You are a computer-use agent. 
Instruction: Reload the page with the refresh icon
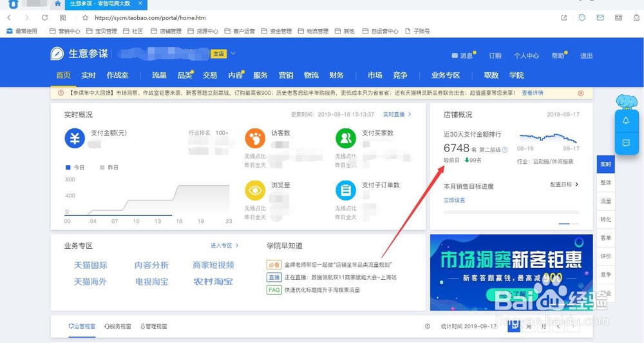45,17
